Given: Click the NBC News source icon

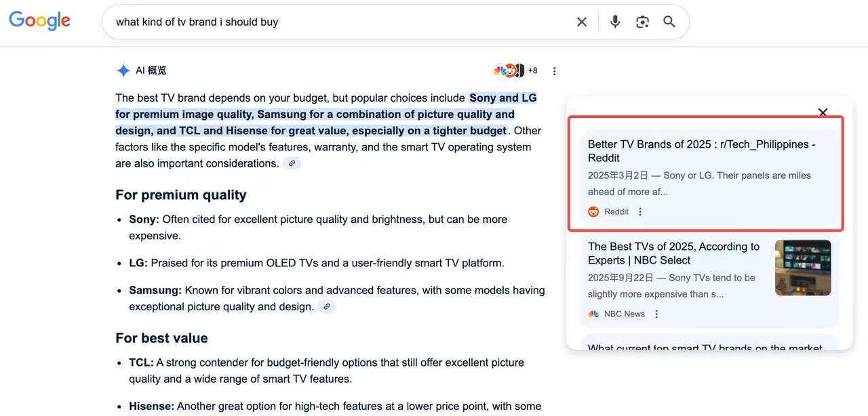Looking at the screenshot, I should [593, 314].
